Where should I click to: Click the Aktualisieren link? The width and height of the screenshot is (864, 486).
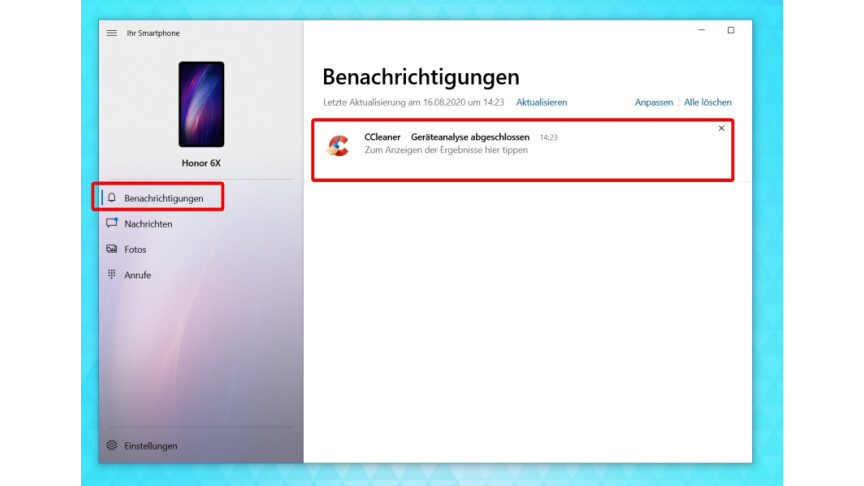541,102
